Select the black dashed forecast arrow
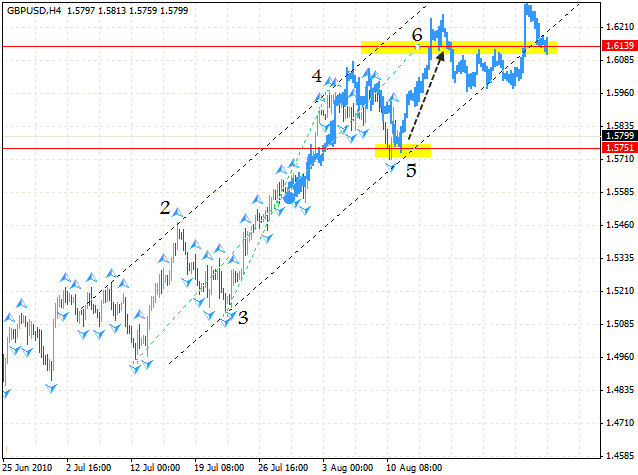Screen dimensions: 638x475 [x=426, y=96]
